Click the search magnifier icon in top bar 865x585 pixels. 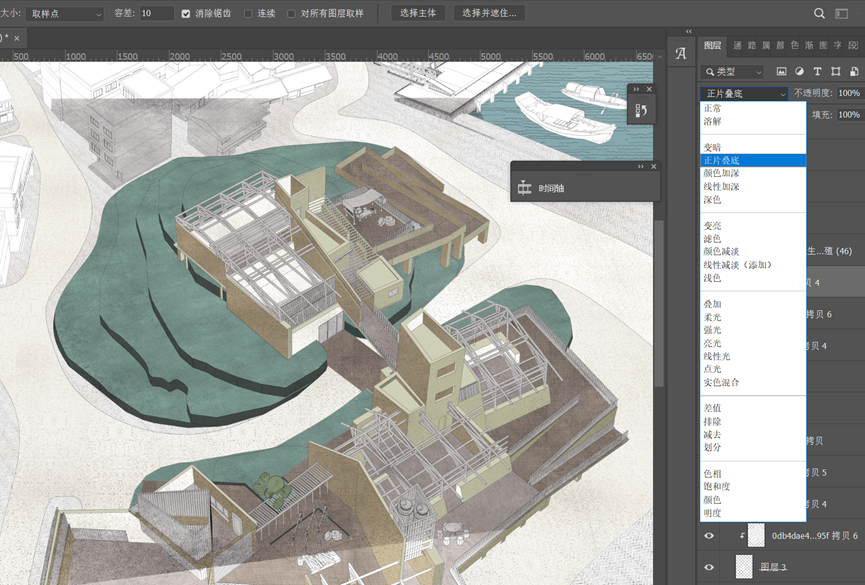pos(819,13)
